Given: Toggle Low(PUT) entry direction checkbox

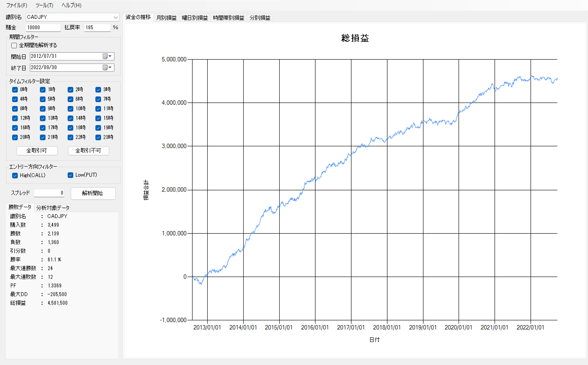Looking at the screenshot, I should click(70, 175).
